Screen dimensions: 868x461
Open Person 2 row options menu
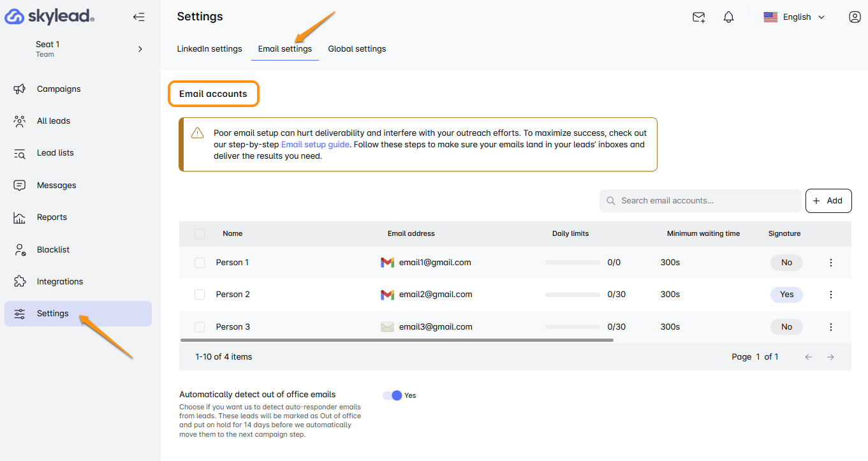[x=830, y=295]
